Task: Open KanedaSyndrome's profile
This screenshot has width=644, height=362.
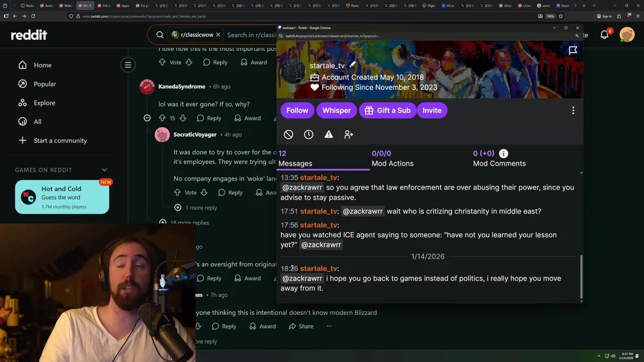Action: pos(182,86)
